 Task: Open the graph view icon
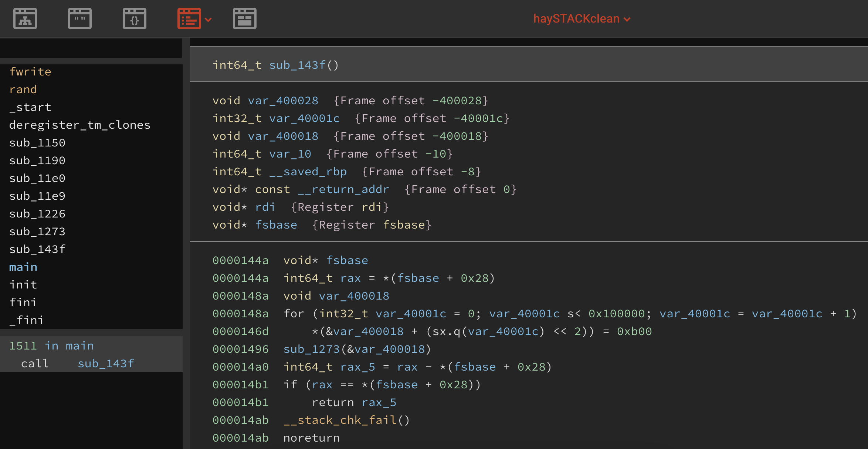click(25, 18)
